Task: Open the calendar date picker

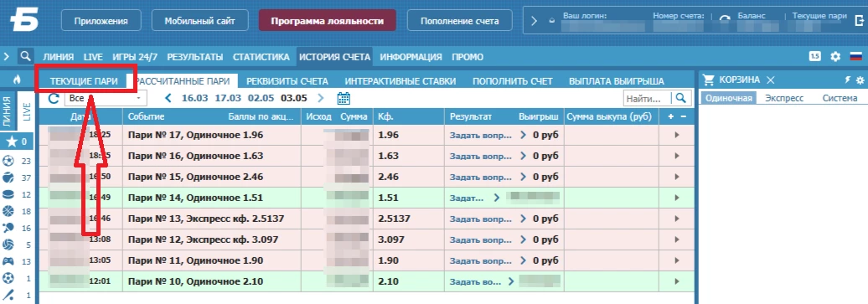Action: tap(344, 99)
